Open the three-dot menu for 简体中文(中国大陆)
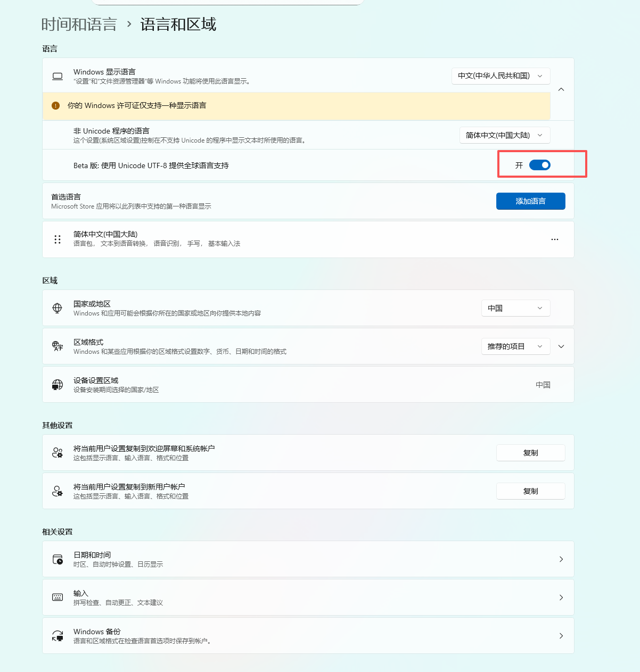This screenshot has height=672, width=640. pyautogui.click(x=555, y=239)
